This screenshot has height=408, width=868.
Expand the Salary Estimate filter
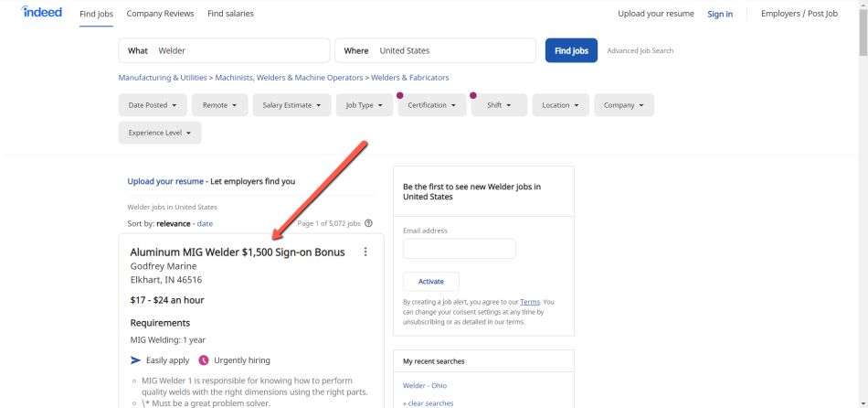pyautogui.click(x=291, y=105)
